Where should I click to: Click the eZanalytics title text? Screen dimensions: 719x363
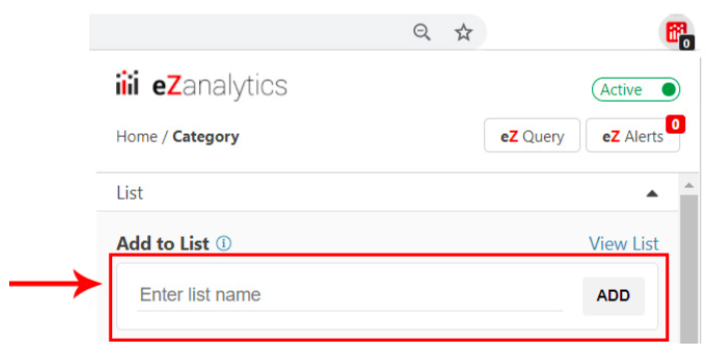pos(220,86)
